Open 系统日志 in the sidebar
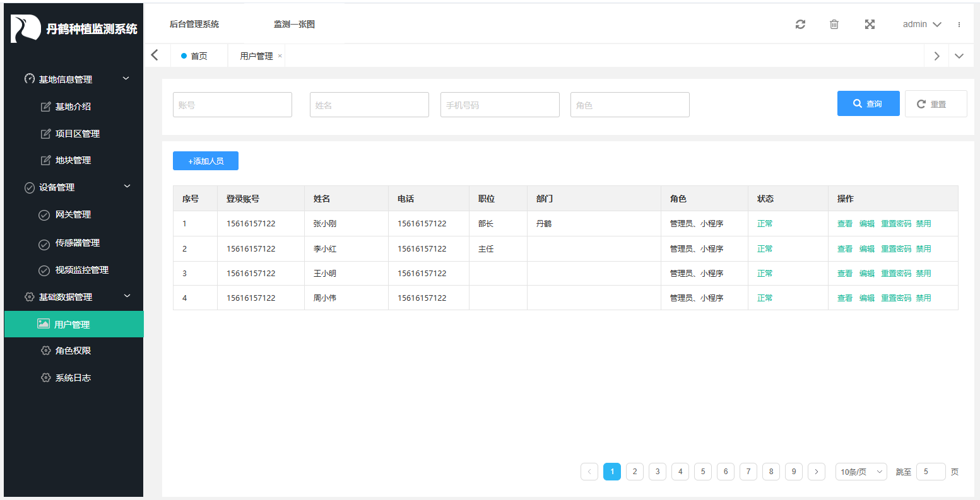Viewport: 980px width, 500px height. click(73, 378)
